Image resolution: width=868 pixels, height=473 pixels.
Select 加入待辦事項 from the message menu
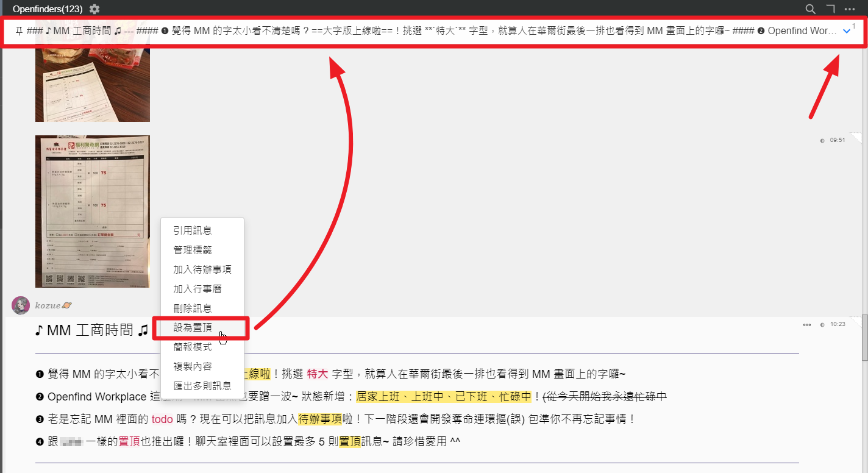pyautogui.click(x=202, y=269)
